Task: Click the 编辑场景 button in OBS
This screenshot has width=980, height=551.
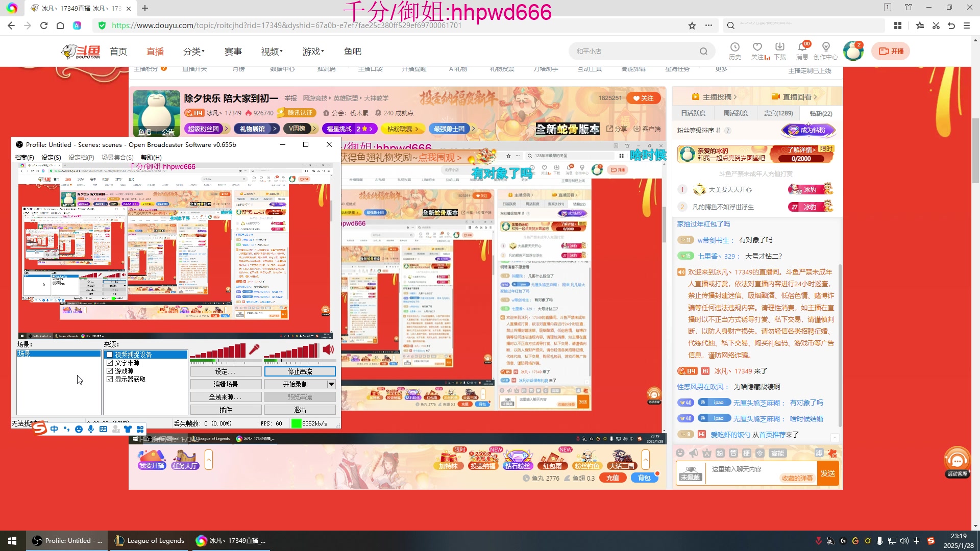Action: 226,384
